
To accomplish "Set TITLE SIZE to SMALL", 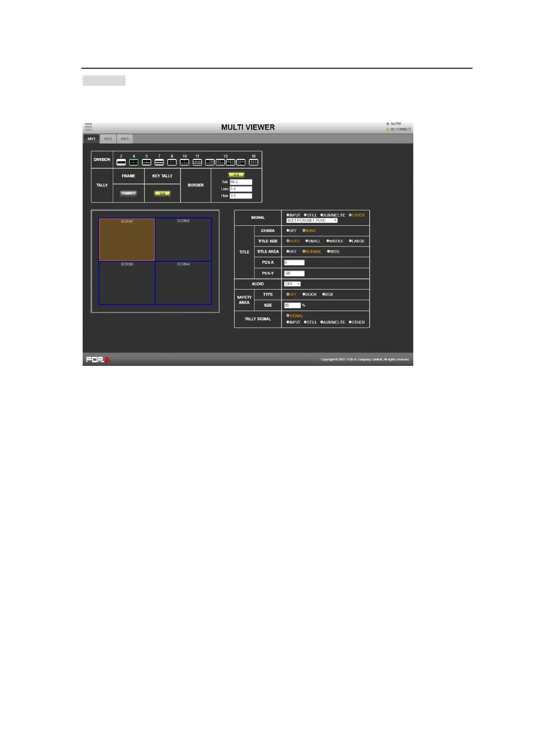I will (x=313, y=241).
